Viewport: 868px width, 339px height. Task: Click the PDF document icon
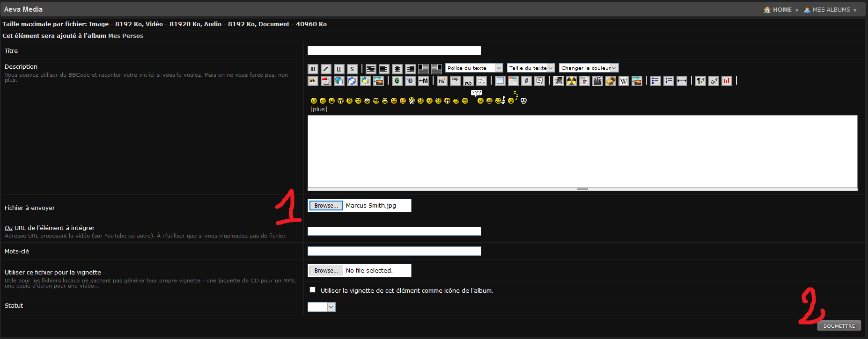coord(326,81)
